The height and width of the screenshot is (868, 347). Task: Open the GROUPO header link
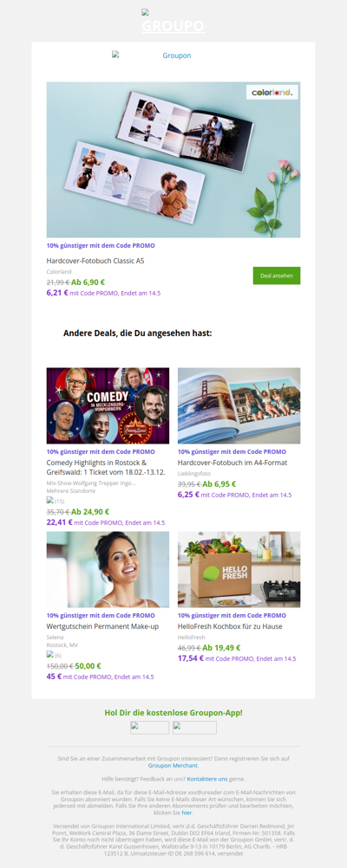pyautogui.click(x=173, y=26)
